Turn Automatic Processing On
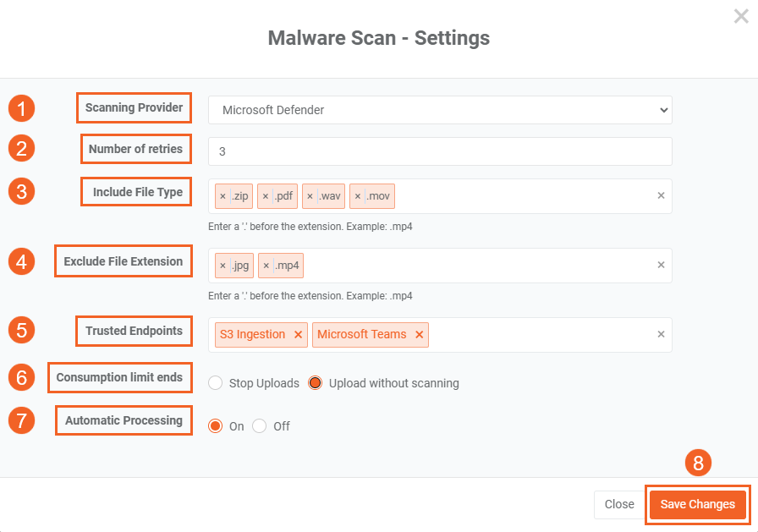The height and width of the screenshot is (532, 758). pos(215,426)
